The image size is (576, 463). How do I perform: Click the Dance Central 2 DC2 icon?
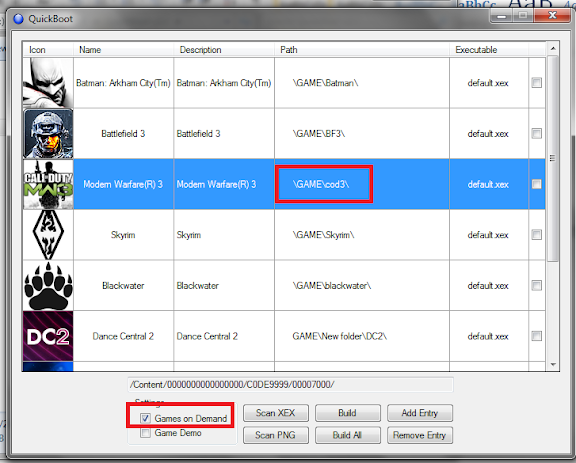48,336
